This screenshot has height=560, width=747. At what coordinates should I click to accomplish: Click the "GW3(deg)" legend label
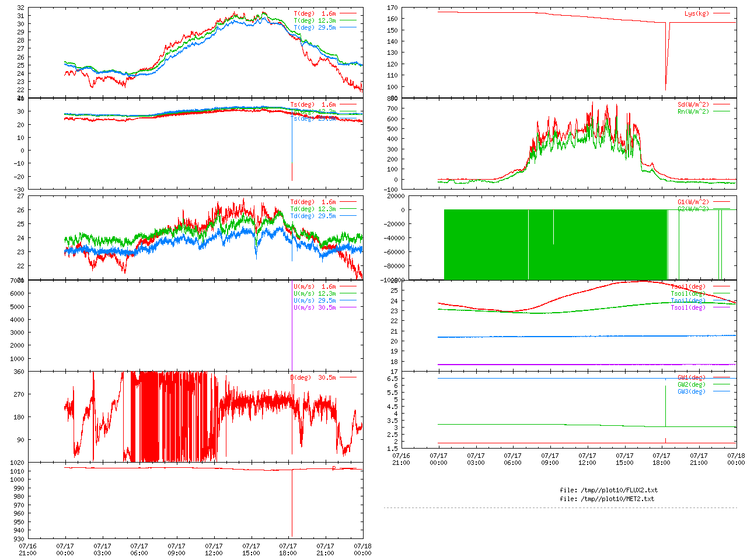point(692,391)
